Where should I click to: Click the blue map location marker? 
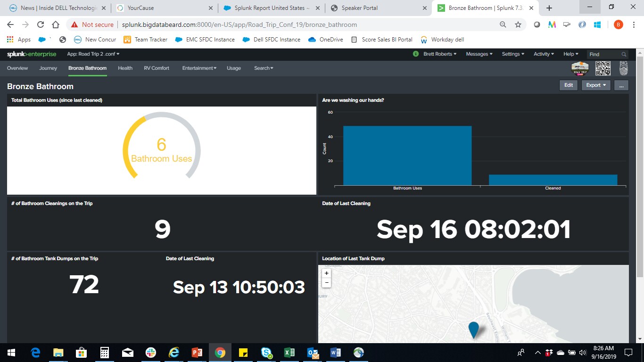tap(473, 330)
